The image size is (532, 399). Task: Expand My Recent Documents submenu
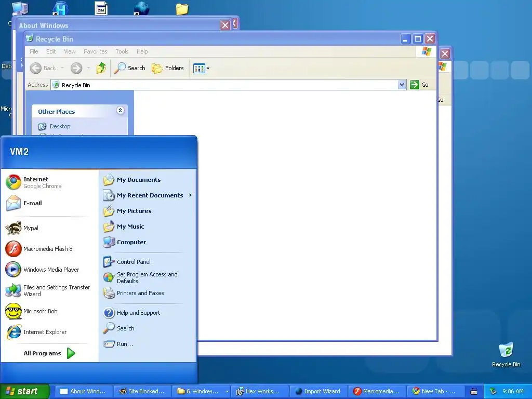coord(148,195)
